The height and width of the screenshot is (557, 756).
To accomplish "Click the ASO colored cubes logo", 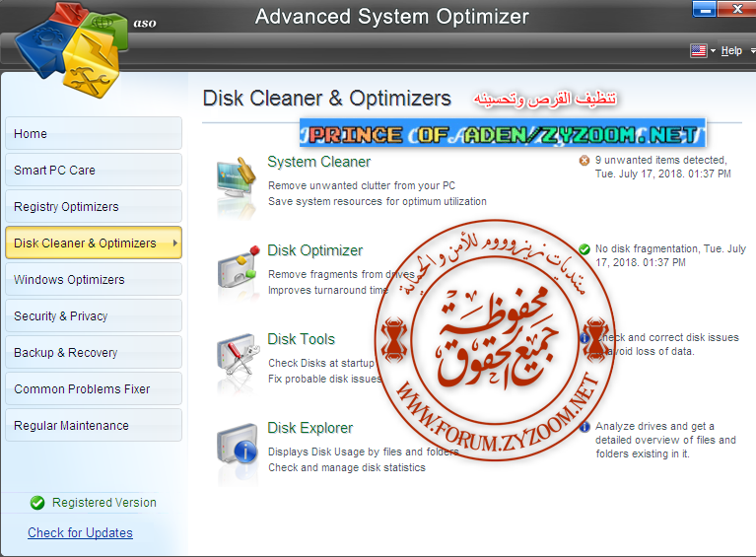I will click(72, 50).
